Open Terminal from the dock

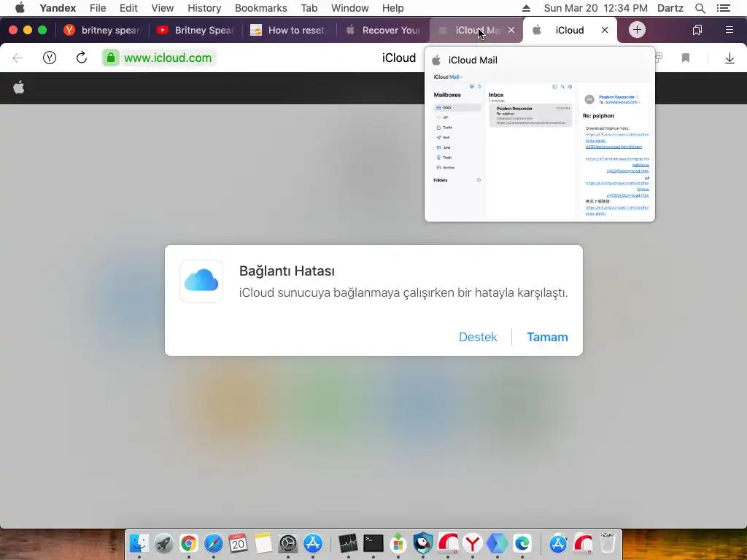(373, 543)
